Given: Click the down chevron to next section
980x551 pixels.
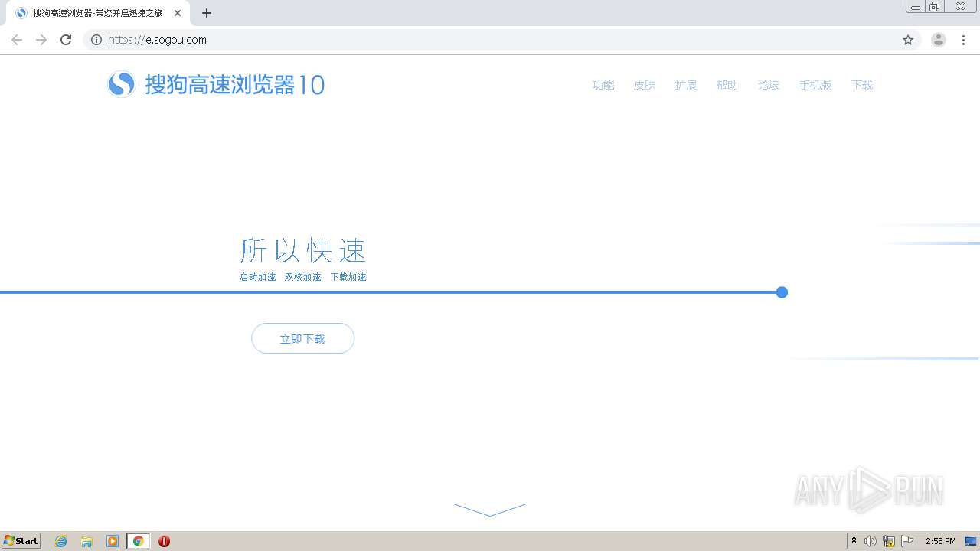Looking at the screenshot, I should tap(490, 510).
